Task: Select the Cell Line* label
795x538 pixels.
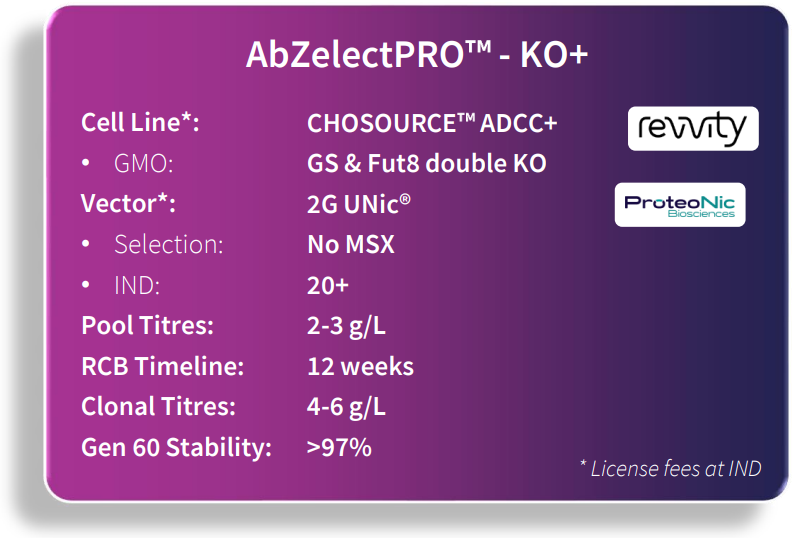Action: (140, 123)
